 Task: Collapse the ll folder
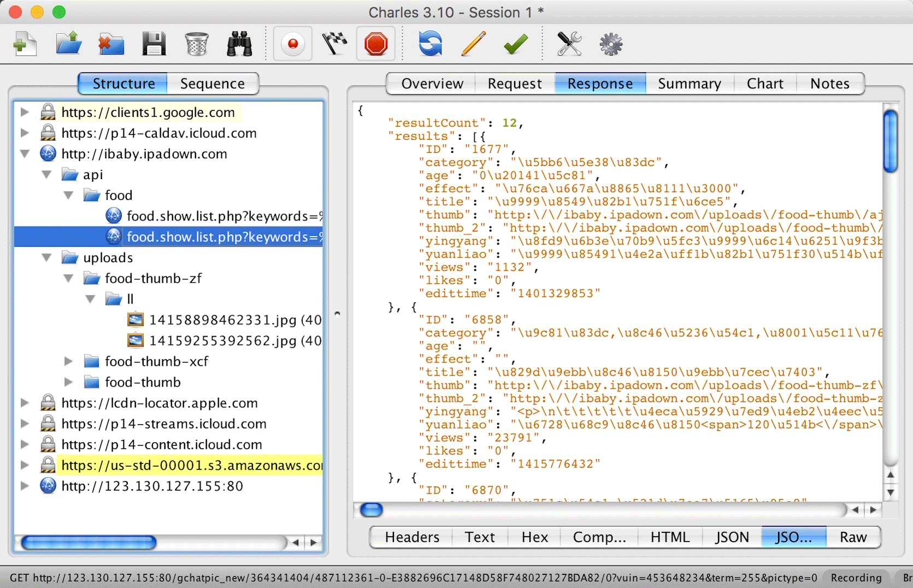tap(90, 299)
